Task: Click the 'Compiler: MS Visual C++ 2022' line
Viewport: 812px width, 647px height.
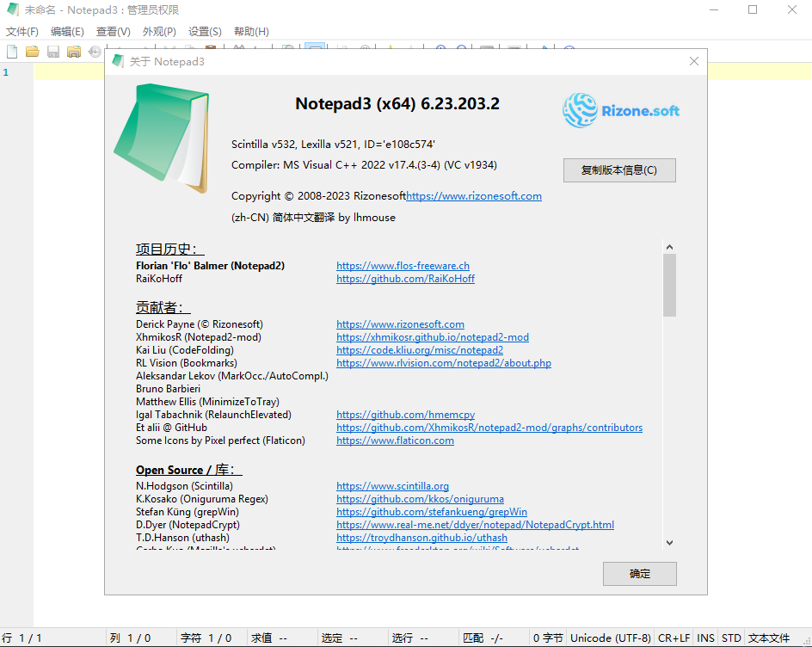Action: [x=364, y=165]
